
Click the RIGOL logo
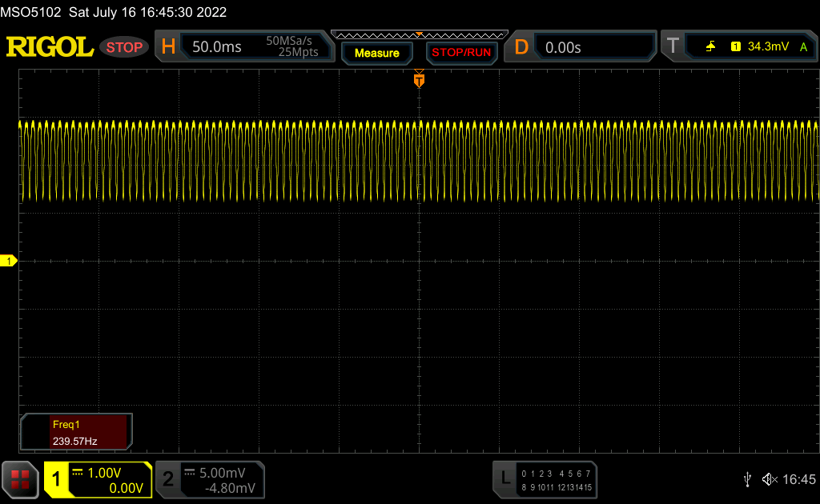[50, 47]
